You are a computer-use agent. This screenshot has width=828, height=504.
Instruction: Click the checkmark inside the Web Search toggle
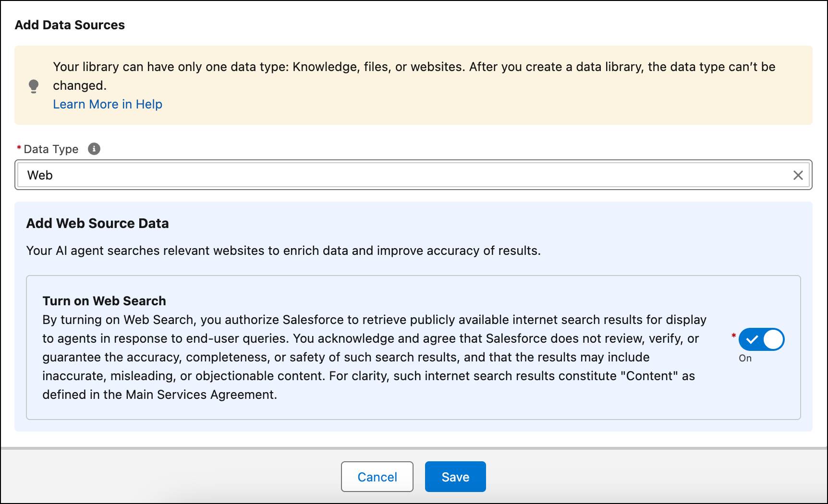coord(752,339)
